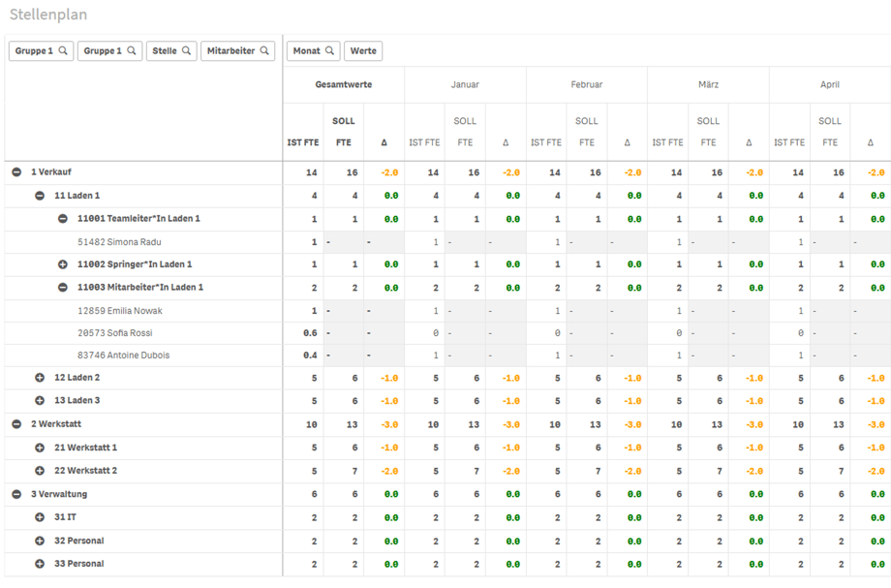Click the search icon on Stelle

[x=186, y=51]
